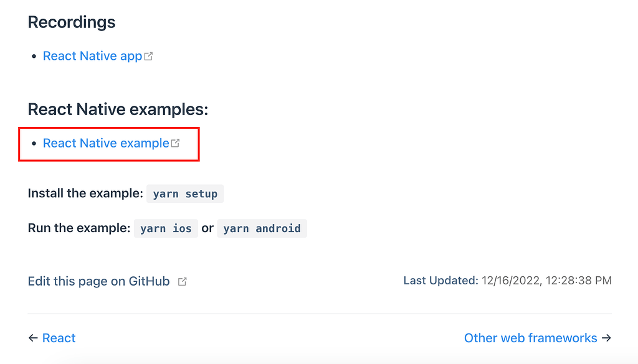Click the bullet marker before "React Native app"
Image resolution: width=638 pixels, height=364 pixels.
pos(34,56)
